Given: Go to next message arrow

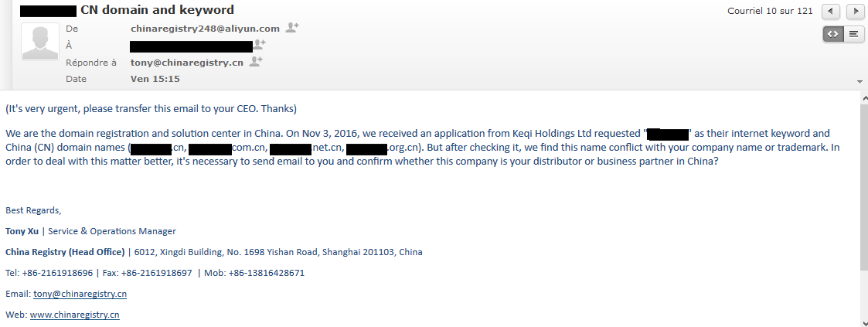Looking at the screenshot, I should point(856,11).
